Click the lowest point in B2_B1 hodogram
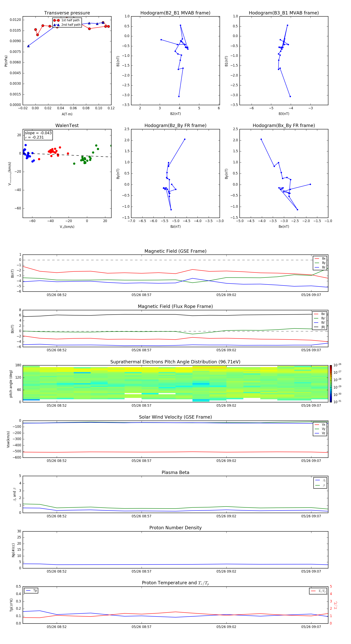This screenshot has height=644, width=351. (179, 96)
